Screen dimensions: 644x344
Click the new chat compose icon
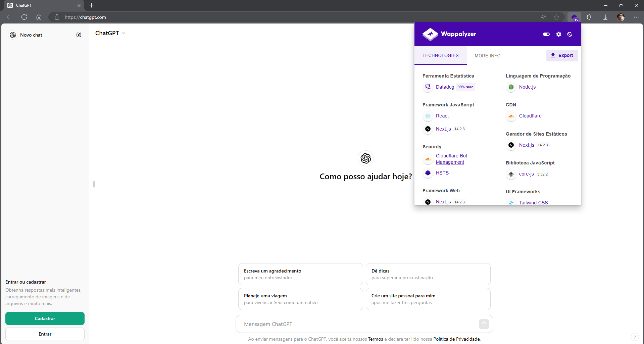(79, 35)
